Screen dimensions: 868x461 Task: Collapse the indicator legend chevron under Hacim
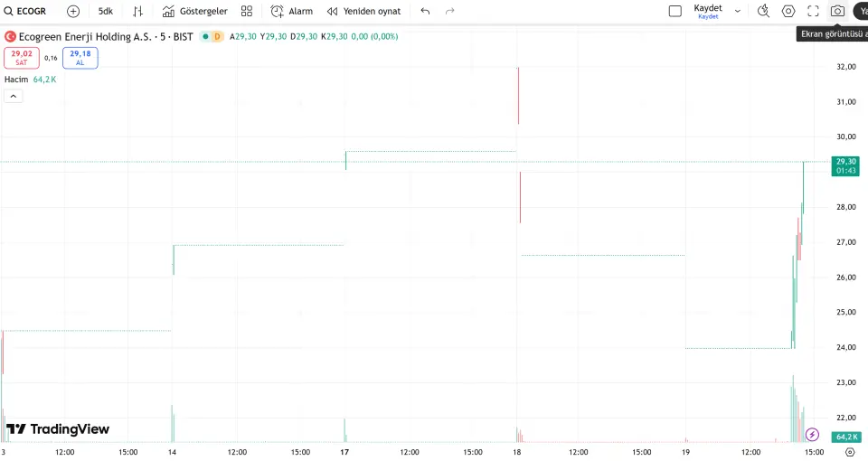(14, 96)
